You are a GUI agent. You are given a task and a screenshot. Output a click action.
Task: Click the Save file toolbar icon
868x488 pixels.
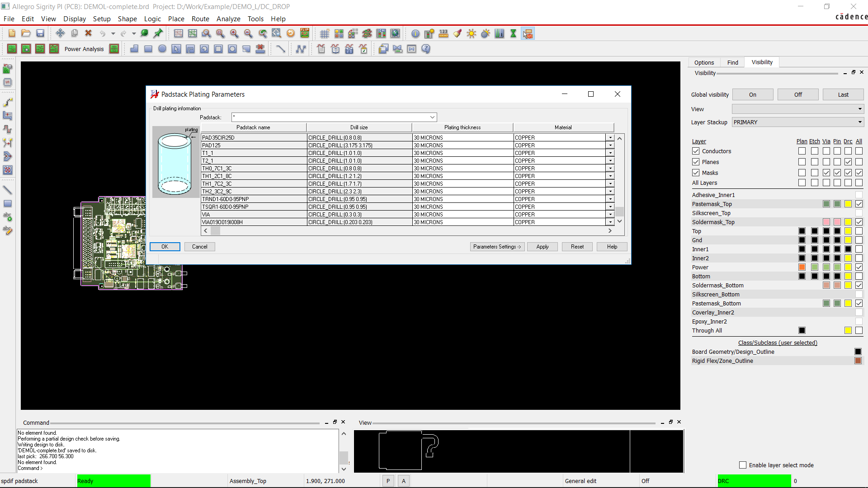[x=40, y=33]
